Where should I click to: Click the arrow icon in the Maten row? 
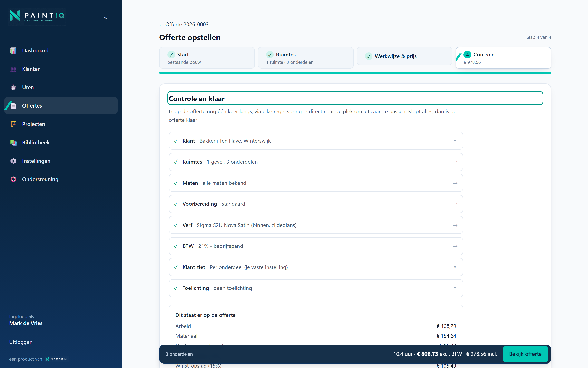[455, 183]
